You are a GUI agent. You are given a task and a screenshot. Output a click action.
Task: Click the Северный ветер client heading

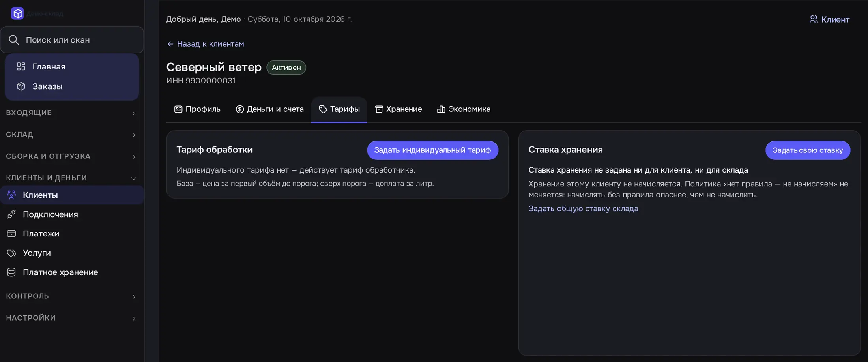tap(214, 67)
